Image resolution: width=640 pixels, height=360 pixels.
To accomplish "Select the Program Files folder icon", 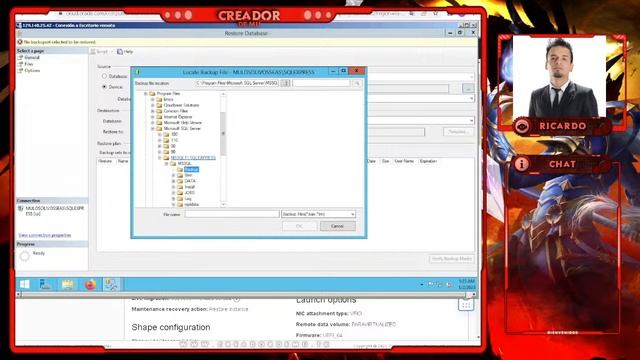I will click(x=152, y=93).
